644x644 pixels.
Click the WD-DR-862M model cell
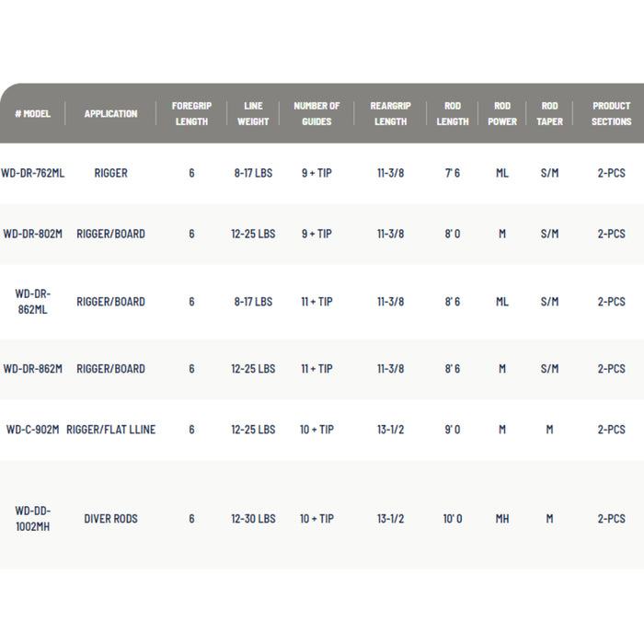click(33, 369)
